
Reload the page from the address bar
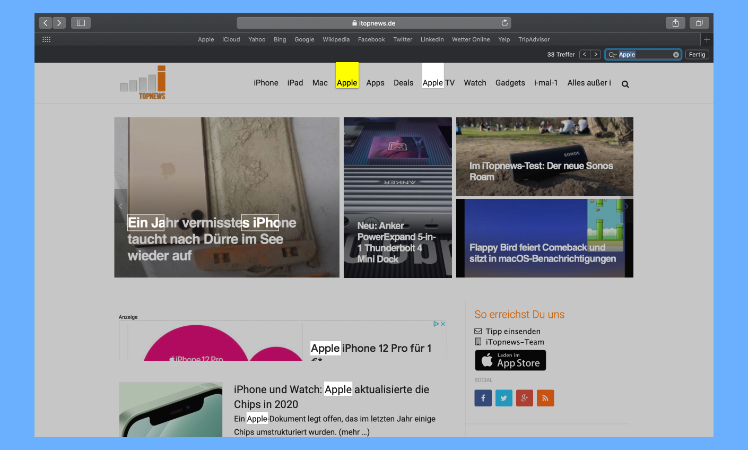pos(505,23)
